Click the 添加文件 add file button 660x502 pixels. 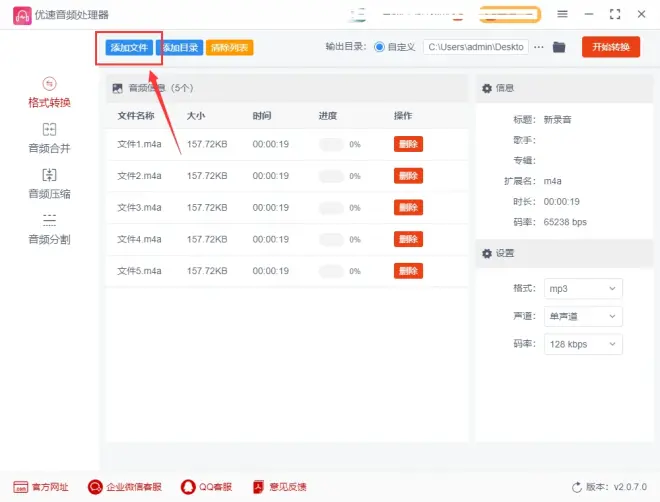[x=128, y=47]
